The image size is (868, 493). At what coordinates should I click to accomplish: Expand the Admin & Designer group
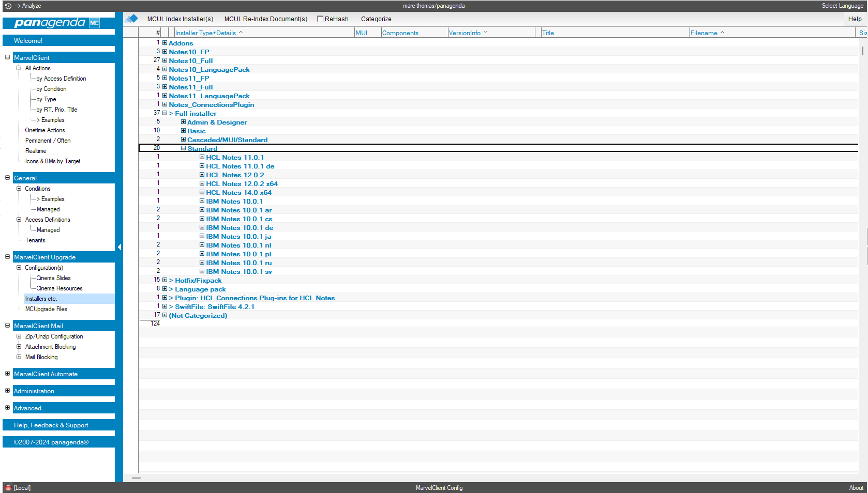coord(183,122)
